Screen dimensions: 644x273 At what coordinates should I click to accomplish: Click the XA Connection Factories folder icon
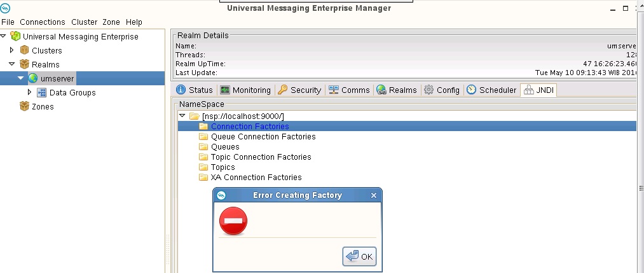(203, 178)
